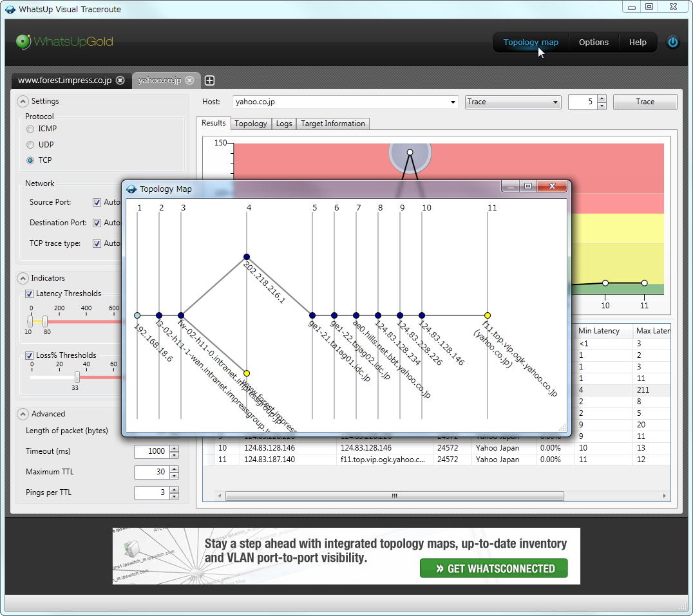Click the Pings per TTL field

(x=152, y=492)
